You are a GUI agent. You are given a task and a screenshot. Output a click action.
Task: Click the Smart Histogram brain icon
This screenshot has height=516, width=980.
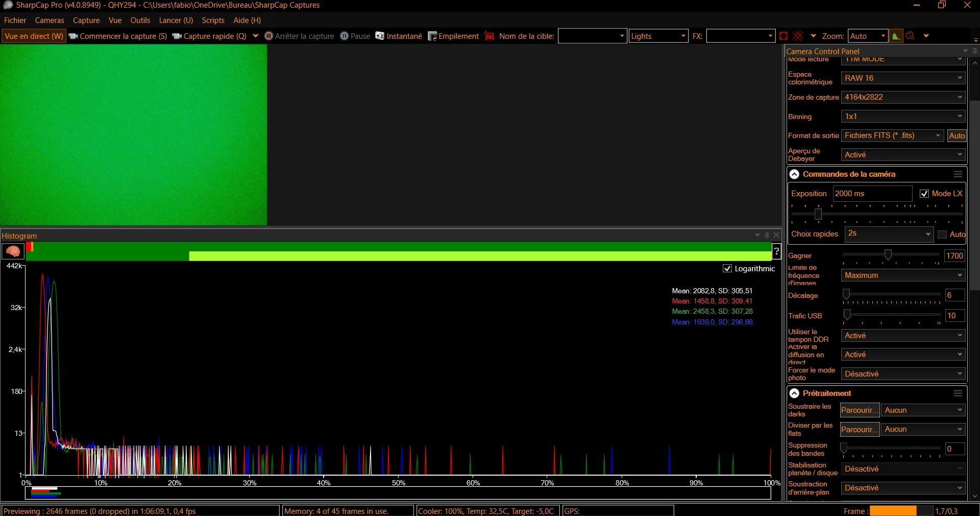13,251
